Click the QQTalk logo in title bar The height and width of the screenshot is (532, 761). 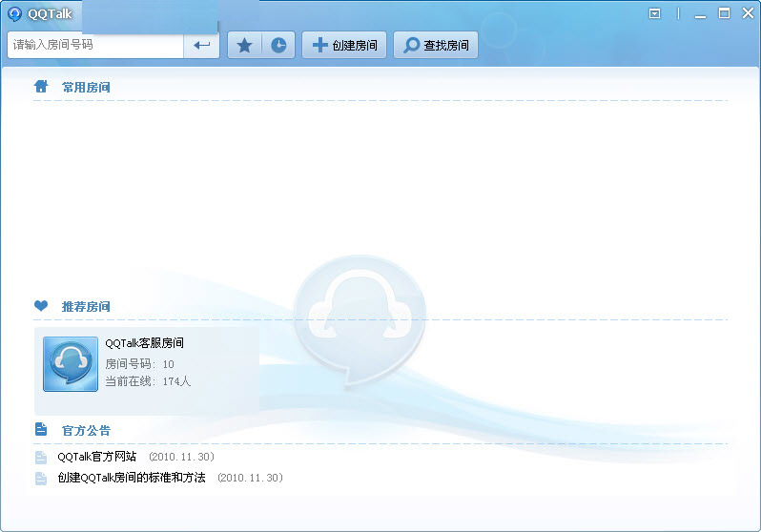tap(14, 13)
